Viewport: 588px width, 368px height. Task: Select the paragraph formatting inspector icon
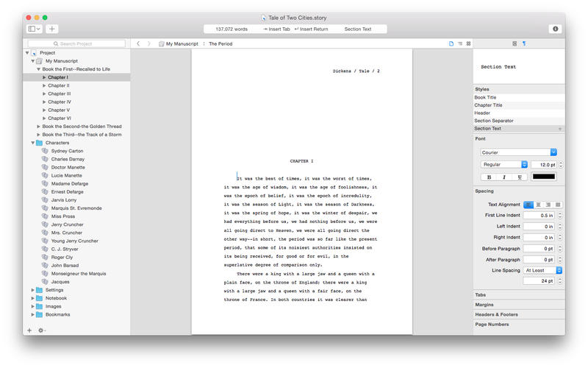click(x=524, y=44)
